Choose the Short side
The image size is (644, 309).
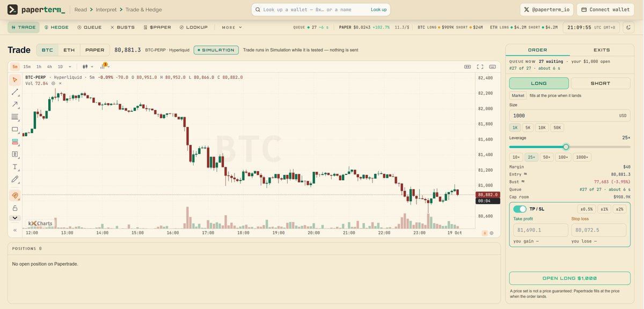tap(601, 83)
